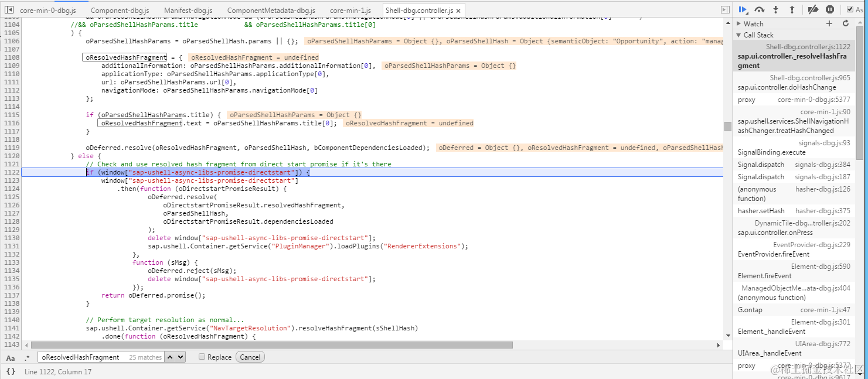Switch to the Manifest-dbg.js tab
Screen dimensions: 868x379
tap(188, 11)
